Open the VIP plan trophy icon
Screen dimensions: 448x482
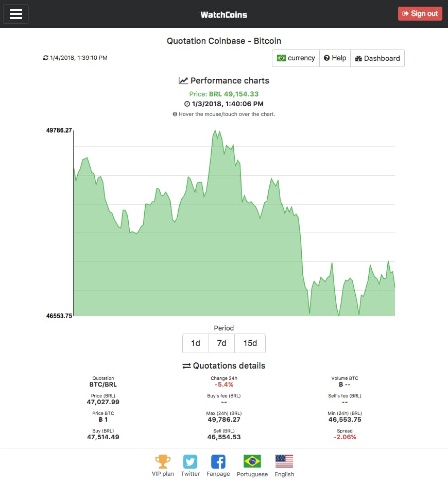[163, 461]
